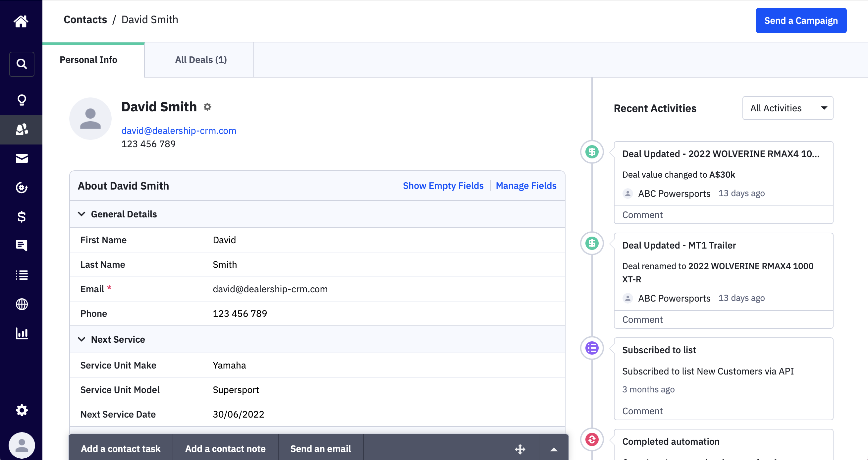Open the conversations chat icon
868x460 pixels.
tap(22, 245)
